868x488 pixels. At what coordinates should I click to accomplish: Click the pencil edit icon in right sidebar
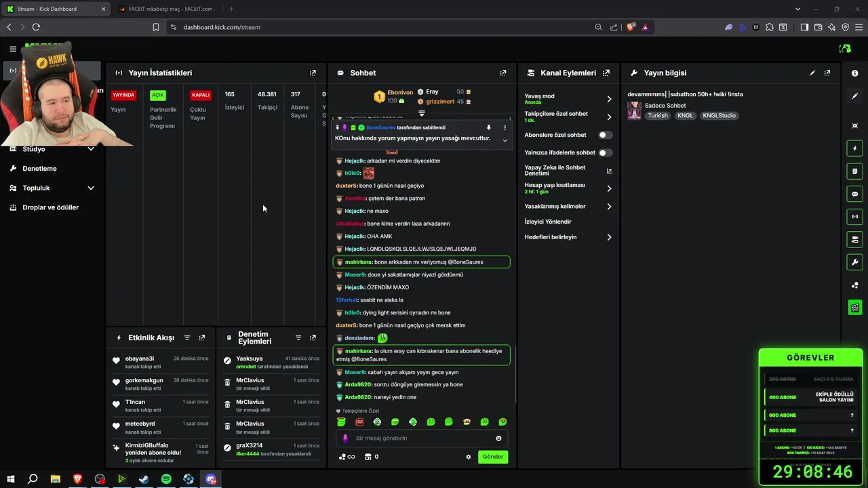click(854, 96)
